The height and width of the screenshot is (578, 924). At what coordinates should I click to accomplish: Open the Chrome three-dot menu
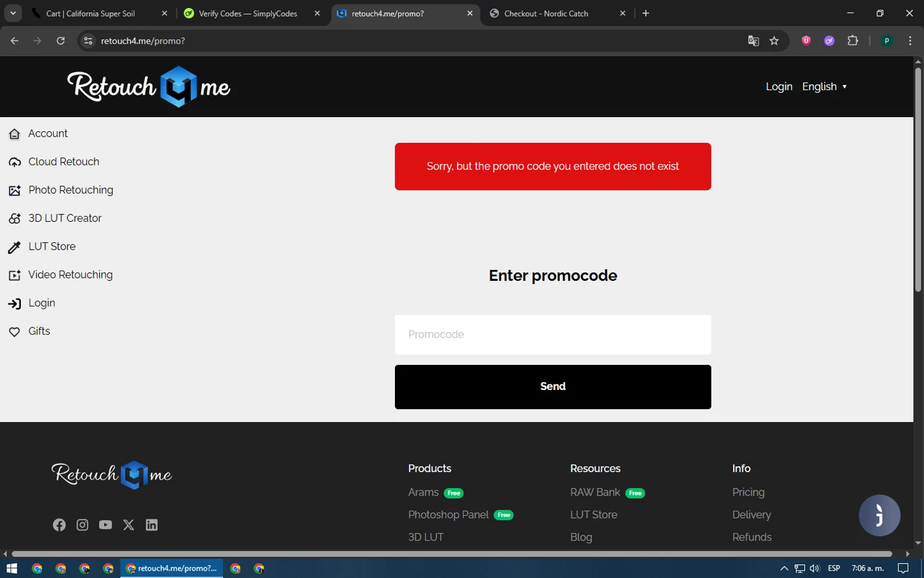point(910,41)
